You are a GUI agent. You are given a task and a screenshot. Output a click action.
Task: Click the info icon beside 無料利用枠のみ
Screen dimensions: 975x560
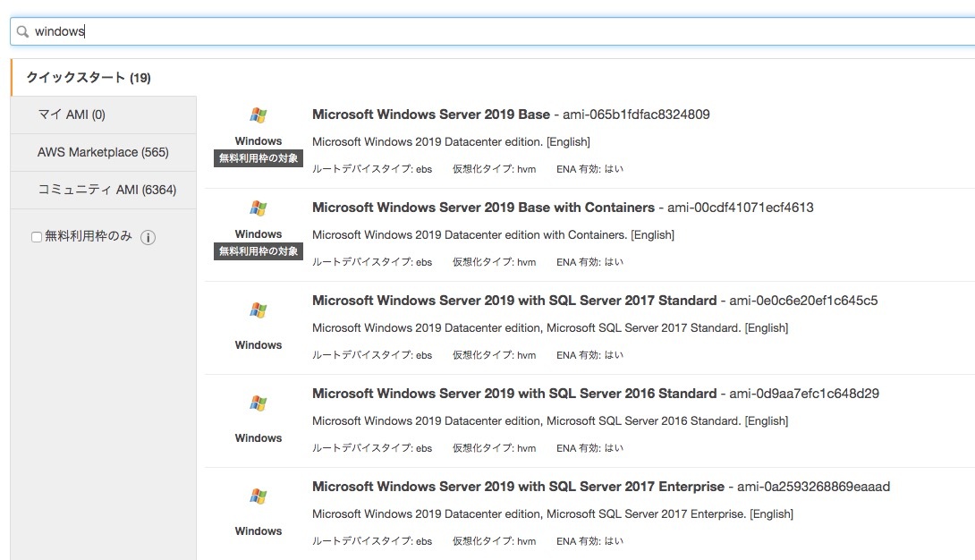click(148, 237)
